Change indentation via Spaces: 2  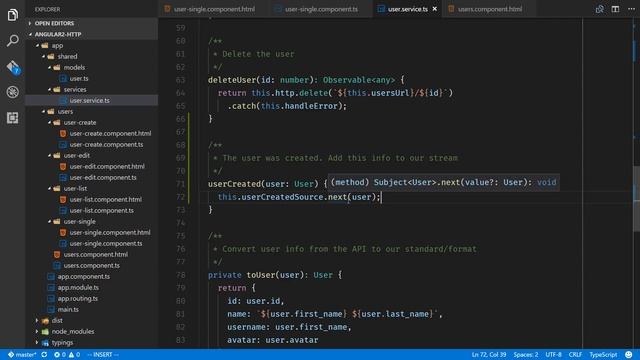click(525, 354)
